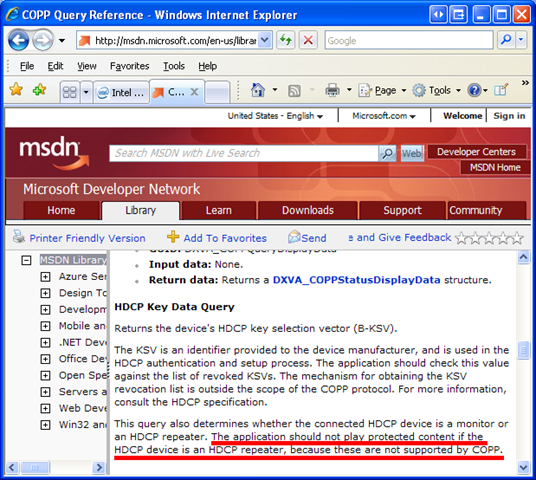Select the Home navigation tab
The image size is (536, 480).
(61, 210)
